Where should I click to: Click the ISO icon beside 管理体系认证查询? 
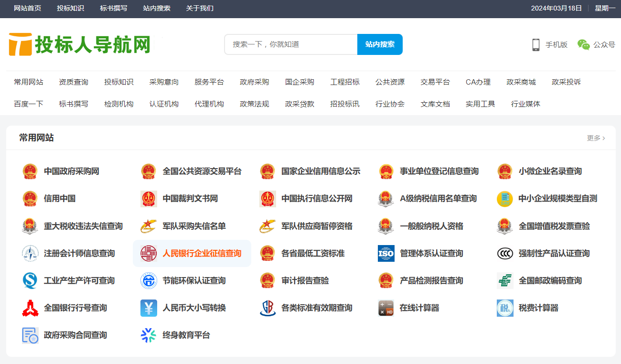pos(386,253)
